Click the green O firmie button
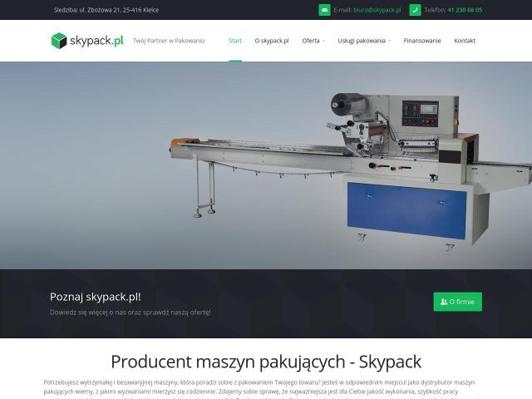The height and width of the screenshot is (399, 532). (457, 302)
